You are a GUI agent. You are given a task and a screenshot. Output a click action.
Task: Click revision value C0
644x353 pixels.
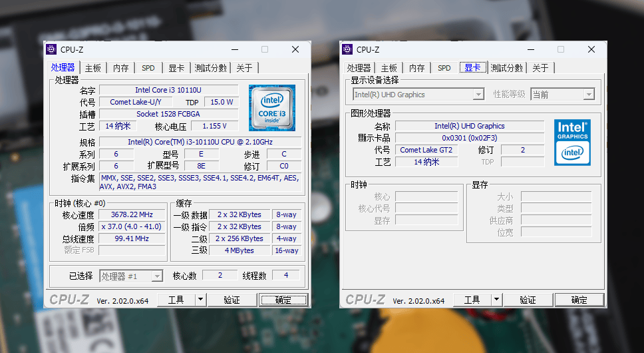pos(284,166)
